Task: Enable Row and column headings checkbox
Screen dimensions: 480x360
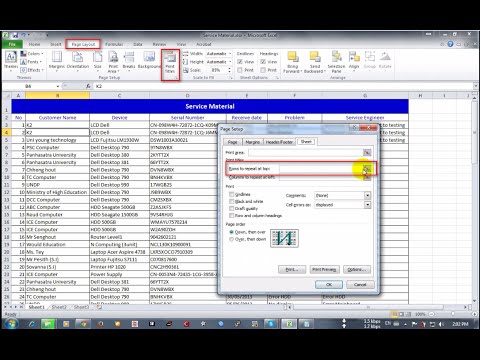Action: click(x=231, y=216)
